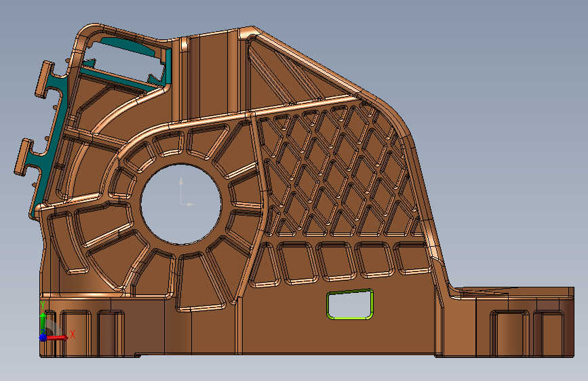Viewport: 588px width, 381px height.
Task: Click the blue Z axis dot of the triad
Action: (x=43, y=338)
